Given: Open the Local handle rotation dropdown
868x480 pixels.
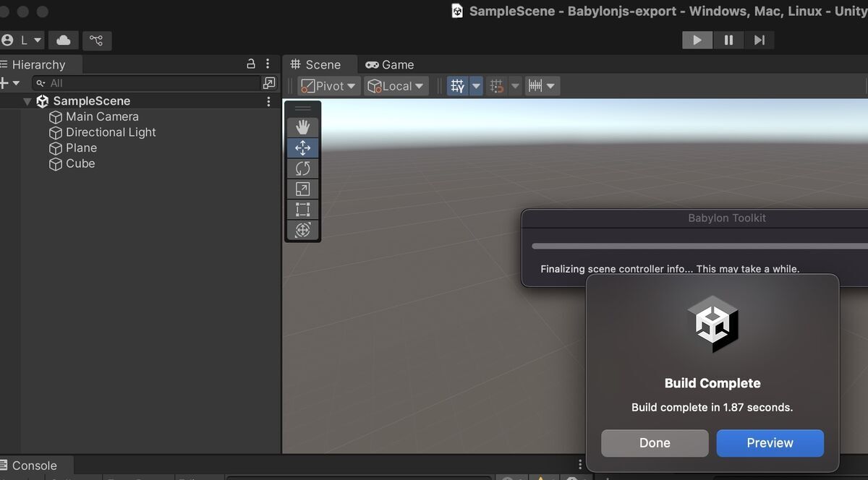Looking at the screenshot, I should (x=396, y=86).
